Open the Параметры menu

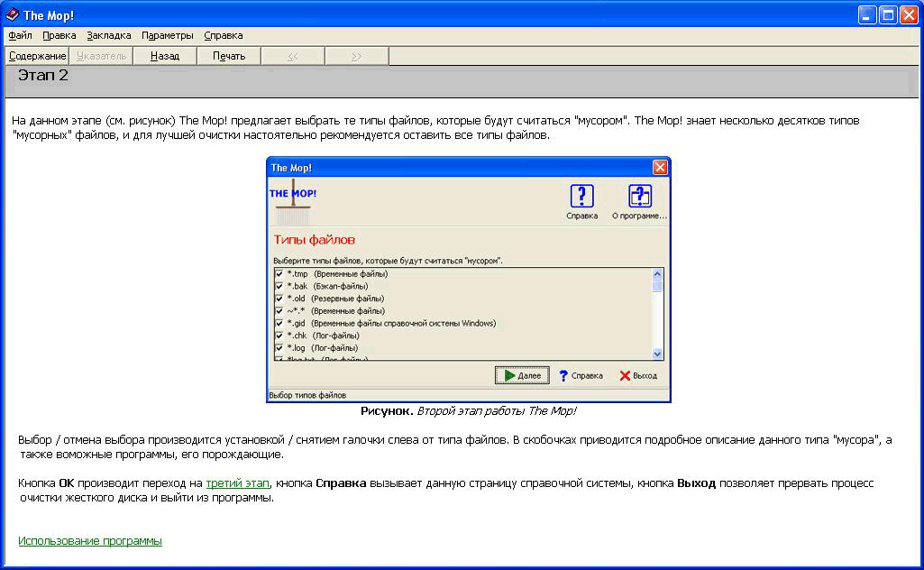[168, 35]
